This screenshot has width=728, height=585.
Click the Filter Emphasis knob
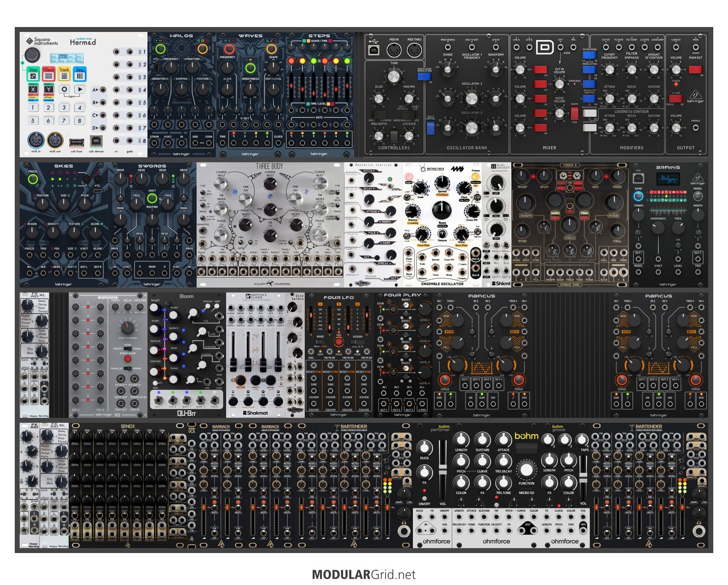[632, 70]
